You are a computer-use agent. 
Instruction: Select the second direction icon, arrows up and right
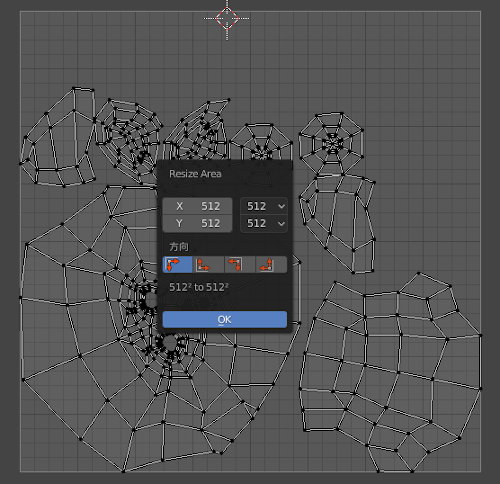tap(208, 265)
